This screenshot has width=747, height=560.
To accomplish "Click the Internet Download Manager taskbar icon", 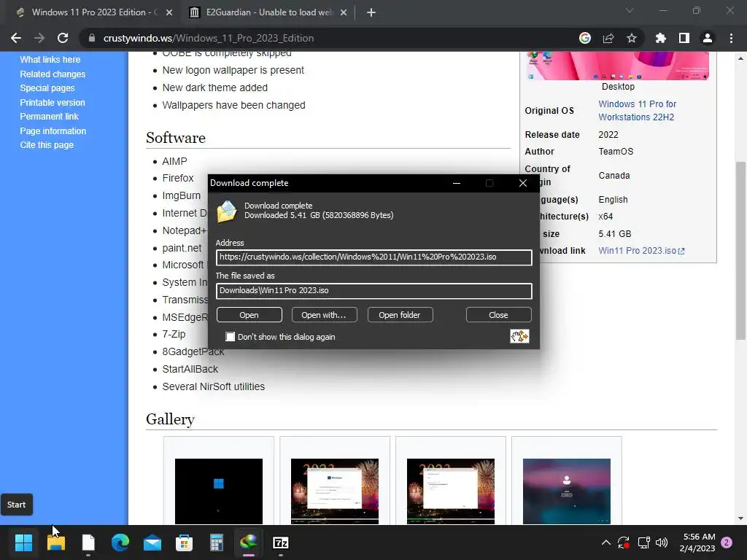I will pyautogui.click(x=248, y=542).
